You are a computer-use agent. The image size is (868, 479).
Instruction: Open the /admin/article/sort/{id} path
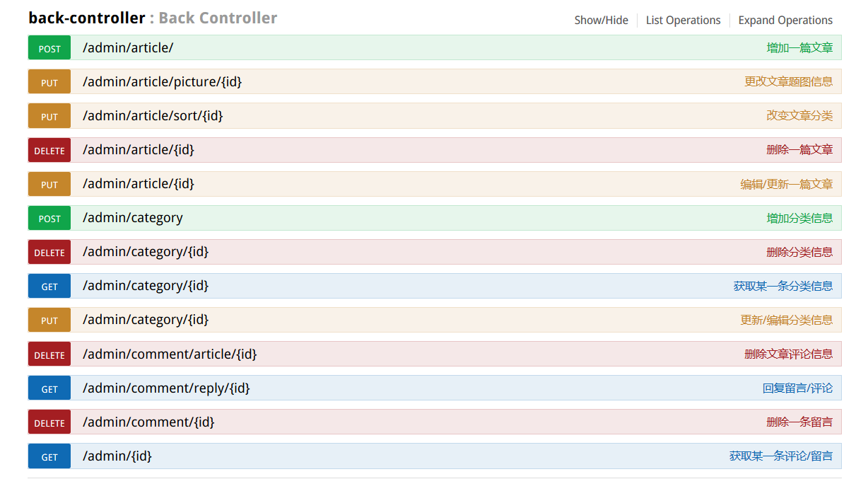153,115
